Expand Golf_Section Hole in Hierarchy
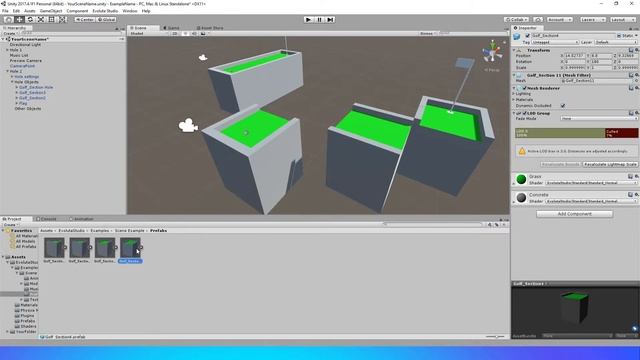 click(x=17, y=87)
